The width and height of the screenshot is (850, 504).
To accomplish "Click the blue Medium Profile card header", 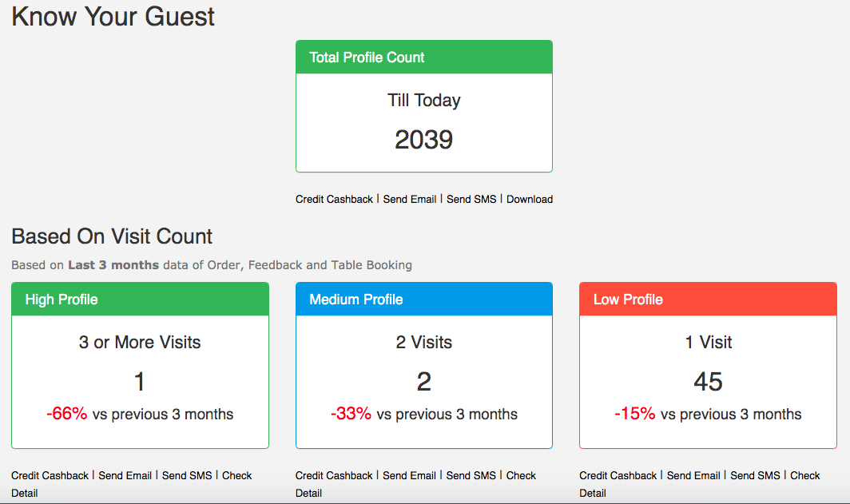I will pyautogui.click(x=423, y=300).
